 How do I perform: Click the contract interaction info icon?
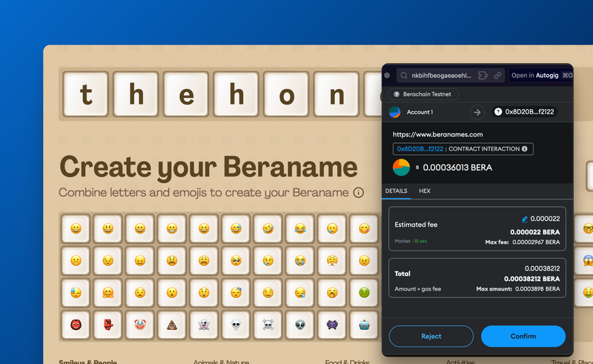[525, 149]
